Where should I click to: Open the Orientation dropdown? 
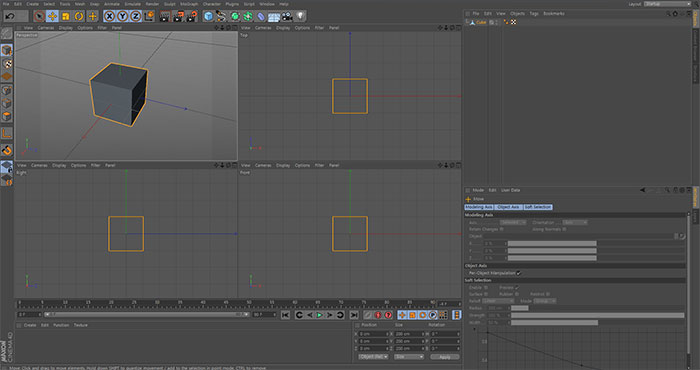pos(575,222)
